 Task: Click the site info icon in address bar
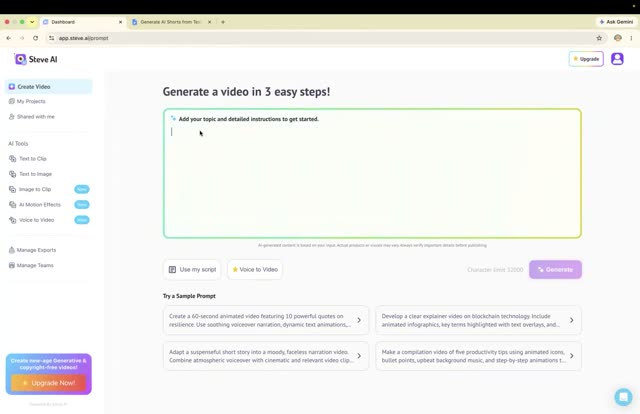tap(51, 38)
